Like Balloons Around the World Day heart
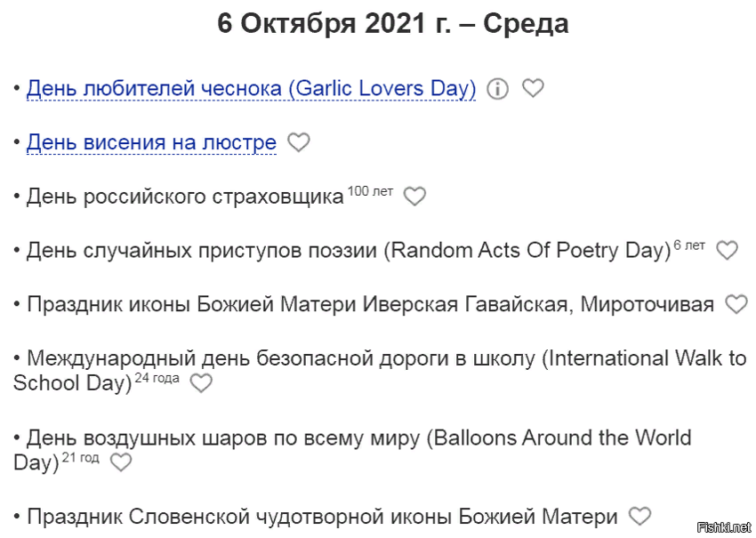This screenshot has width=756, height=538. pos(121,462)
